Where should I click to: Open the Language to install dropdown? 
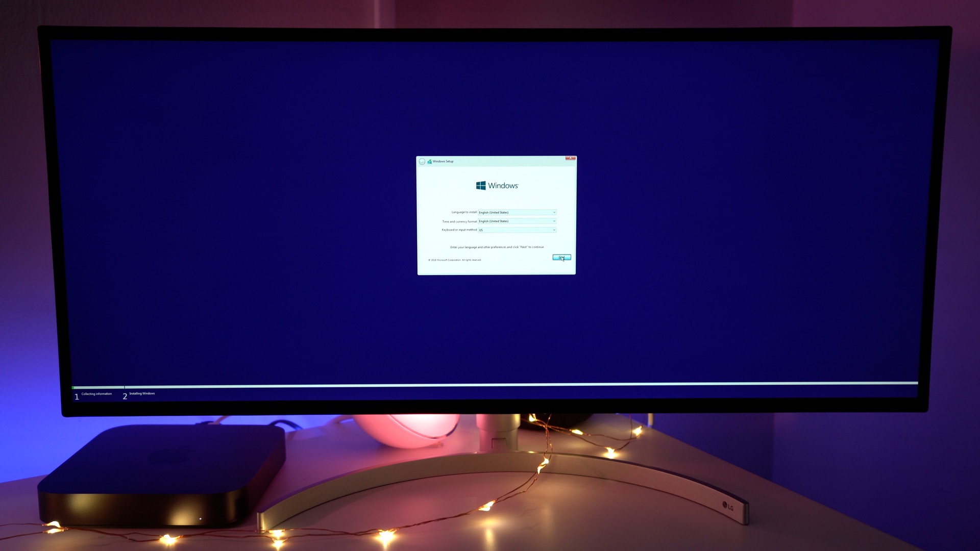(x=517, y=212)
